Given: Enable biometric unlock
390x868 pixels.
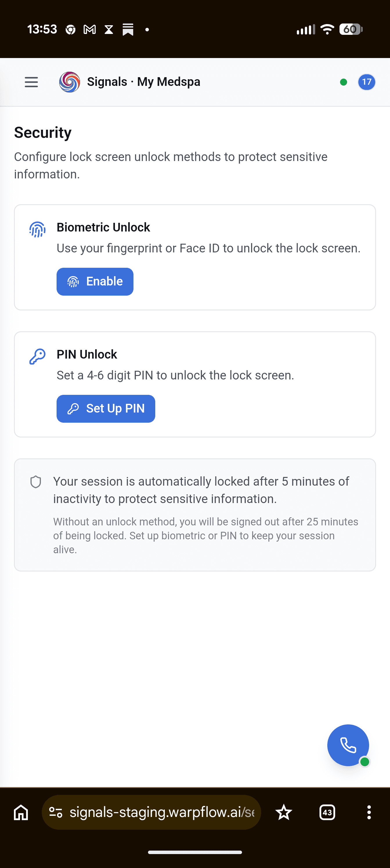Looking at the screenshot, I should point(95,281).
